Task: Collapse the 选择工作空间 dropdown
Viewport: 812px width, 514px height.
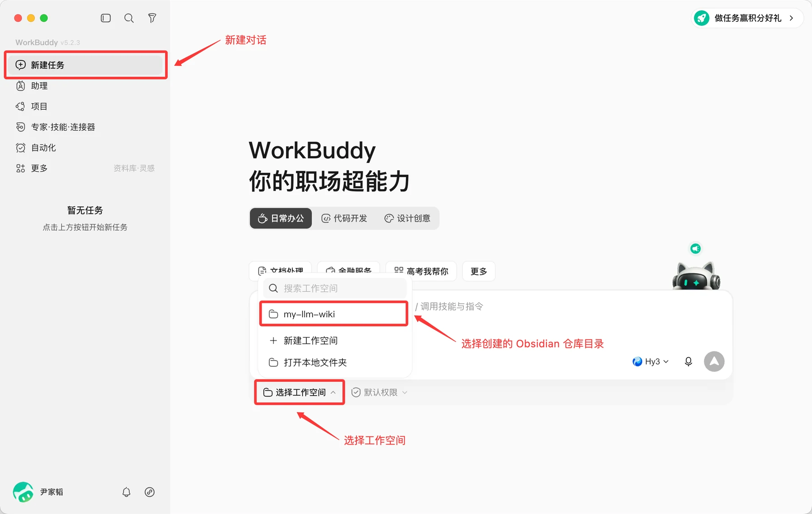Action: (x=300, y=392)
